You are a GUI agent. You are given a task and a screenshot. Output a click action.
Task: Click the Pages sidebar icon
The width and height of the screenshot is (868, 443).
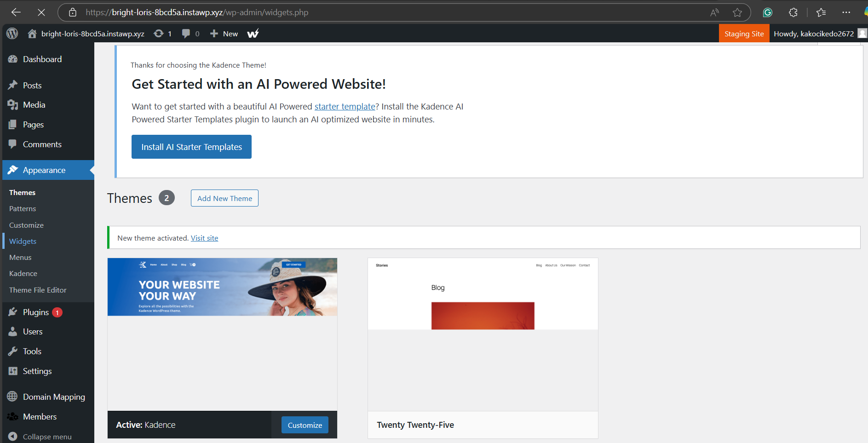[13, 125]
